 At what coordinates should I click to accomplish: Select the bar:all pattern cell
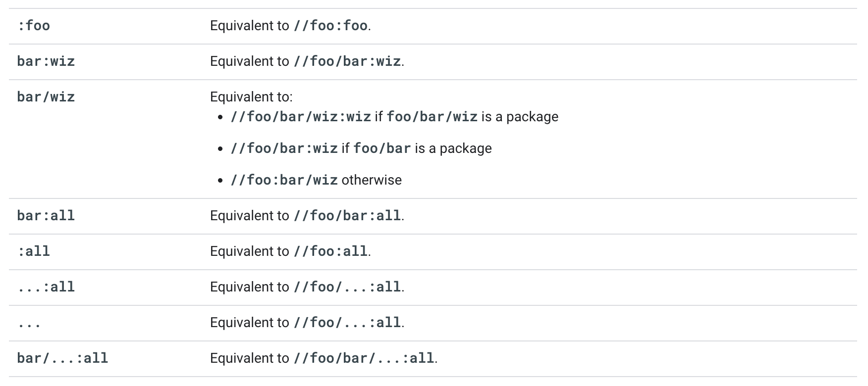(46, 216)
